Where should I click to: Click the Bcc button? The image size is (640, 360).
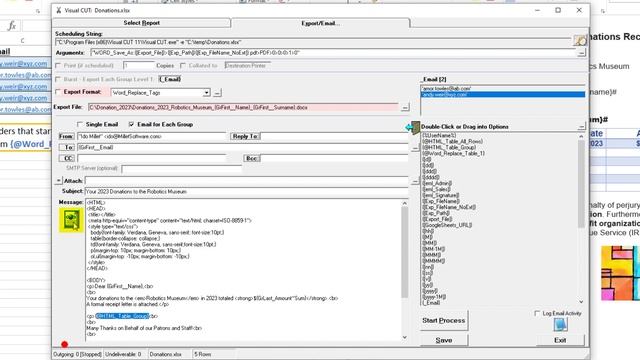click(251, 158)
